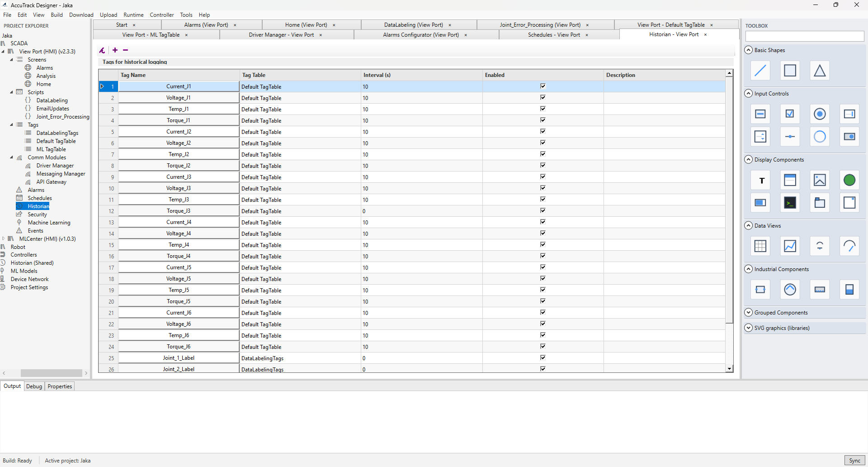868x467 pixels.
Task: Select the round gauge industrial component
Action: (x=790, y=290)
